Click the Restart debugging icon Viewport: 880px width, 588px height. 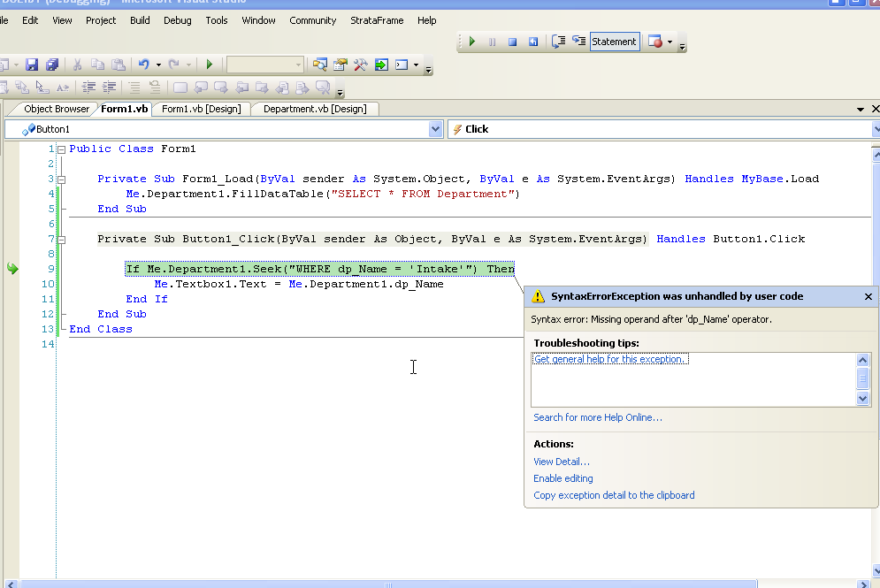point(532,42)
